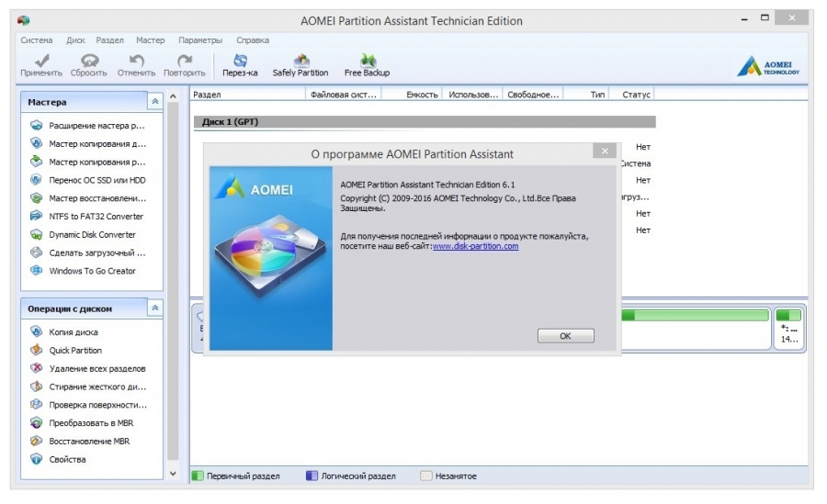Click the Первичный раздел green legend swatch

pos(198,476)
